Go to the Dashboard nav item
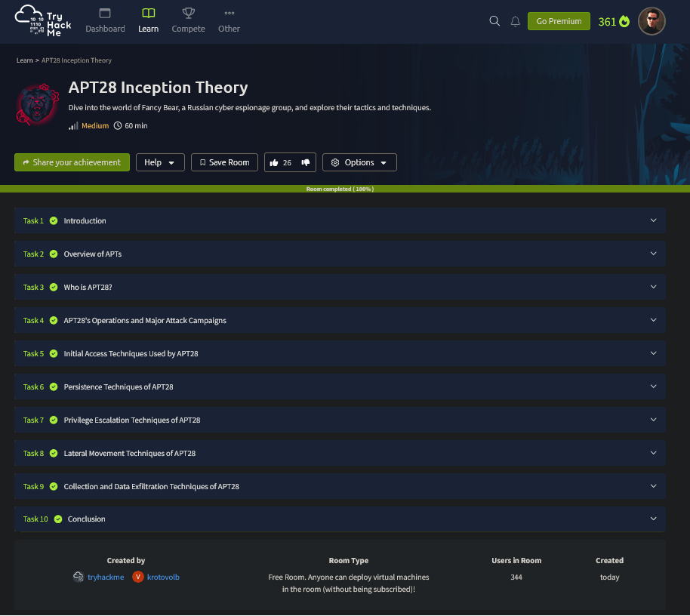 point(105,21)
